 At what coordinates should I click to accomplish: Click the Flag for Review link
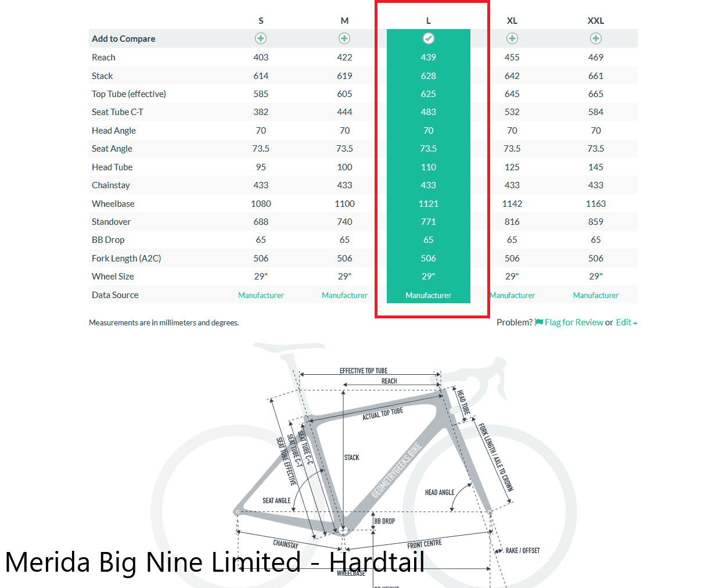574,322
